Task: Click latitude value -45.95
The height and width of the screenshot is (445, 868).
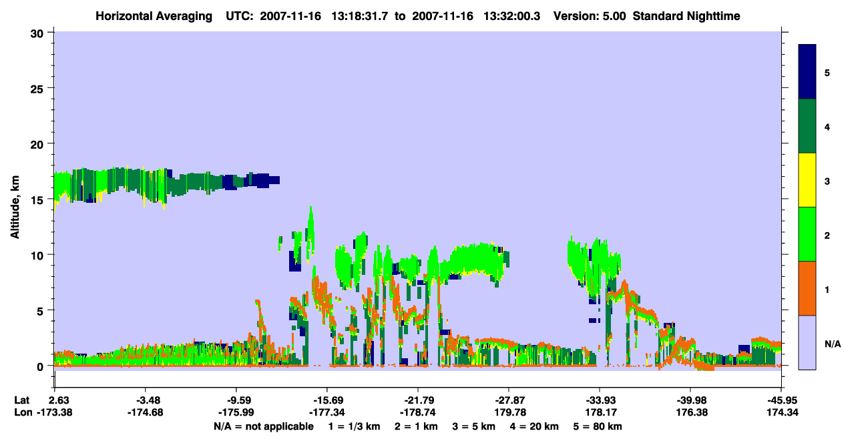Action: click(781, 400)
